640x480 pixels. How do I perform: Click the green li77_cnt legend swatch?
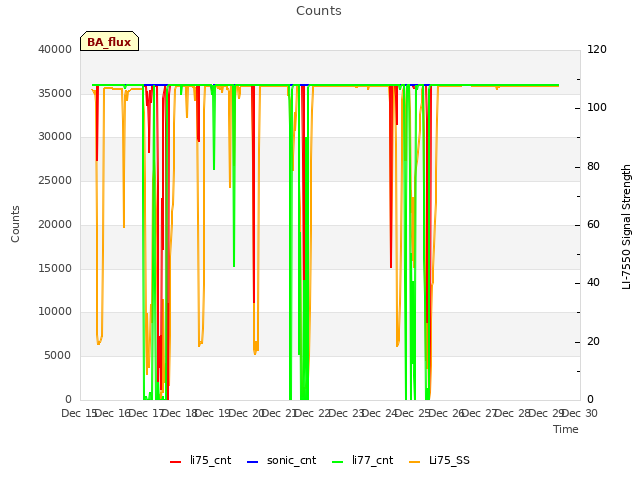point(338,462)
